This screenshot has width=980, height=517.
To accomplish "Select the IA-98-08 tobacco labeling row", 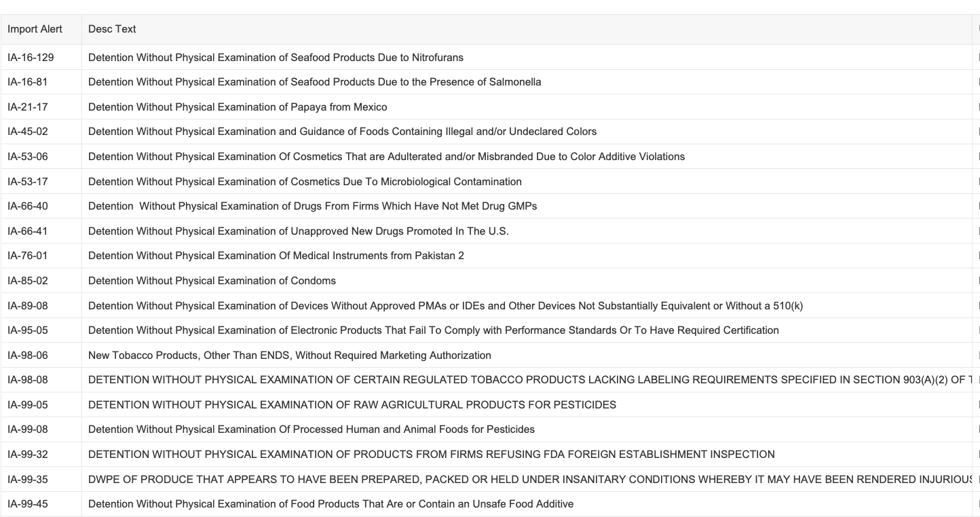I will pyautogui.click(x=490, y=380).
